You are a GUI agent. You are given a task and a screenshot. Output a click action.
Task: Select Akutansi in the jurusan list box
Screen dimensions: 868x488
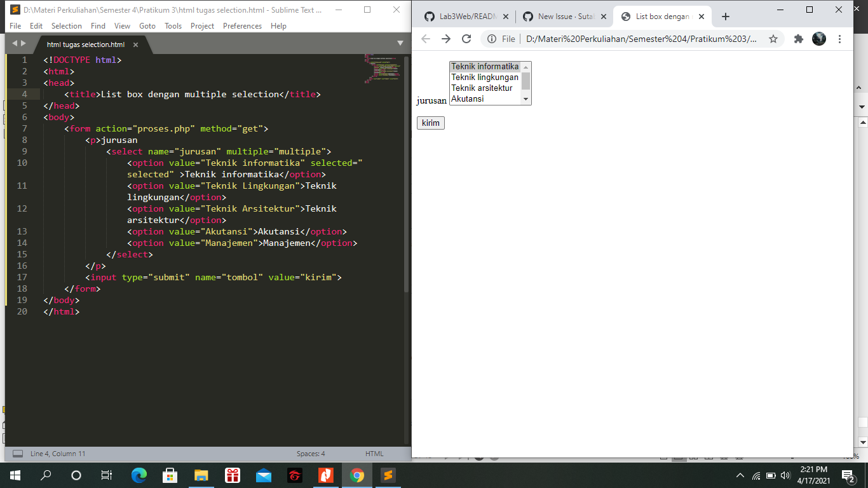pos(466,98)
